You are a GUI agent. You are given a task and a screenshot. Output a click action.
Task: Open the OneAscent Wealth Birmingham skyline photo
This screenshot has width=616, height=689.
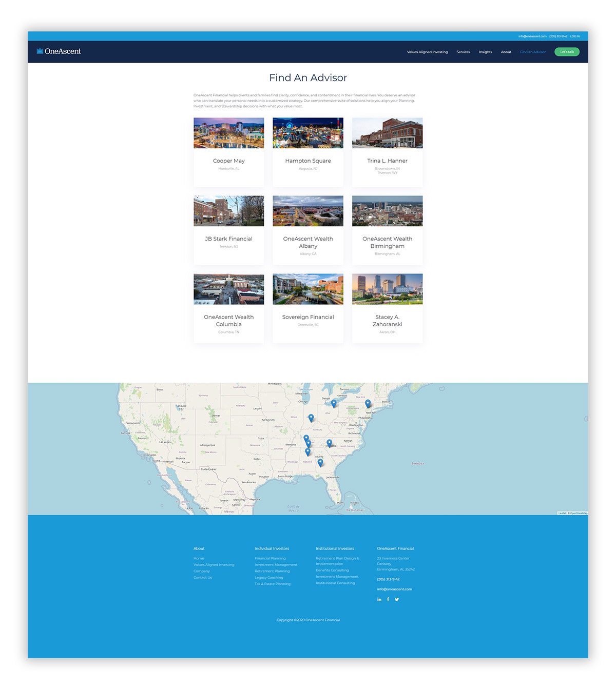coord(388,211)
